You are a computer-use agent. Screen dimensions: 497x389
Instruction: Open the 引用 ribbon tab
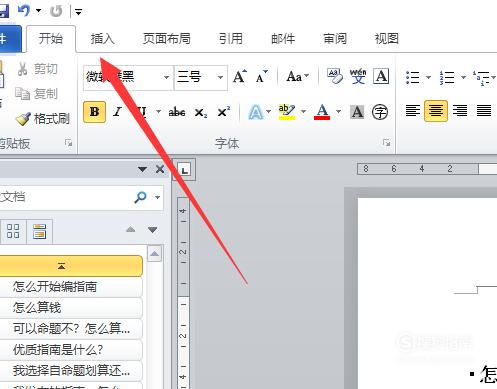tap(231, 39)
